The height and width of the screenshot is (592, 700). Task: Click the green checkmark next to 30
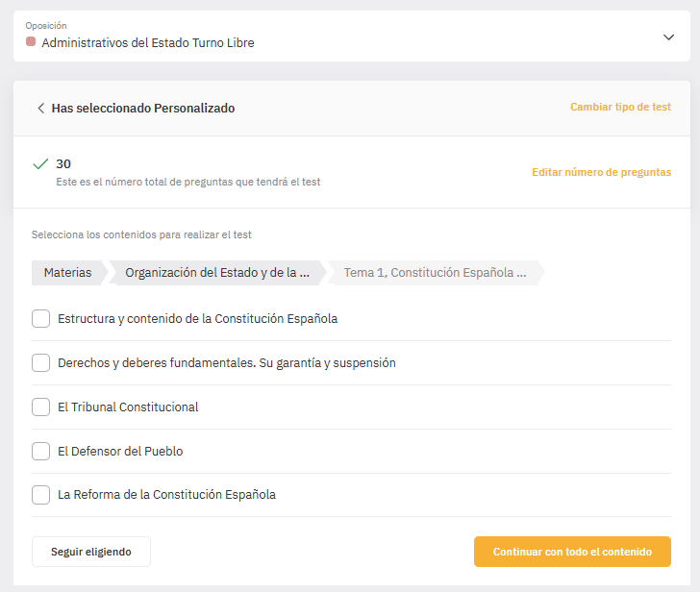coord(40,163)
